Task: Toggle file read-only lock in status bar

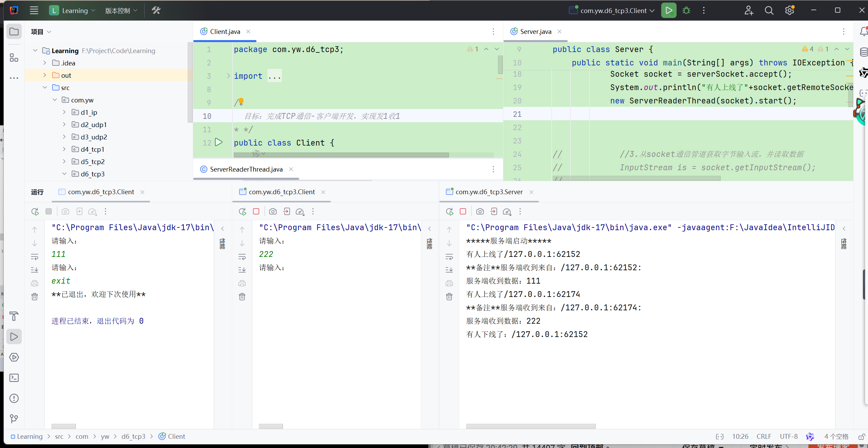Action: (861, 437)
